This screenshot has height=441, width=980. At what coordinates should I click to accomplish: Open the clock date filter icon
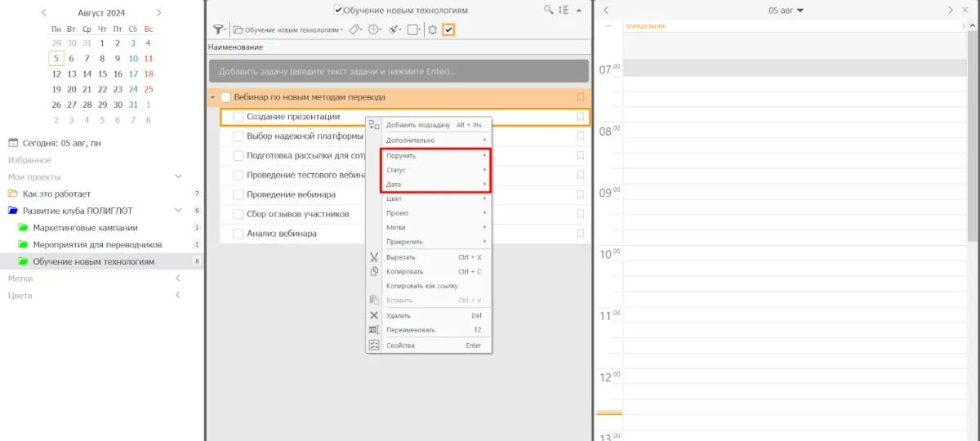(x=374, y=29)
